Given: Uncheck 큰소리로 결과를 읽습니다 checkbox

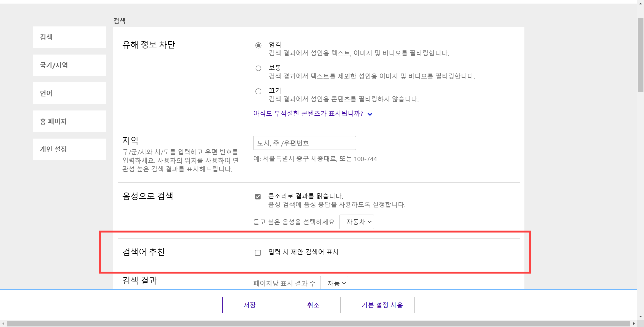Looking at the screenshot, I should coord(258,196).
